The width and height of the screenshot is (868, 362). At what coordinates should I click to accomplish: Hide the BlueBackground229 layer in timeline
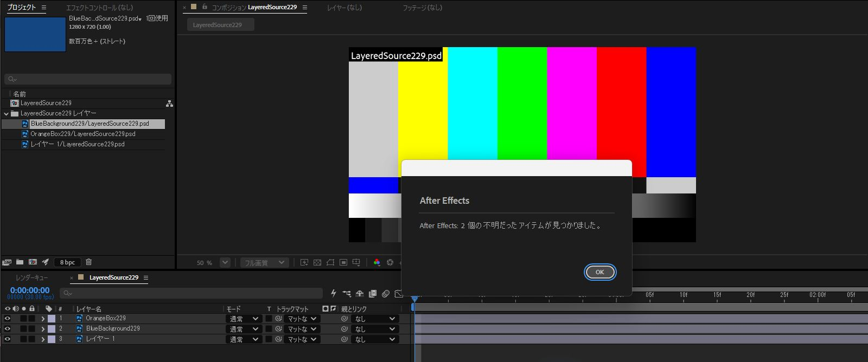(x=8, y=329)
